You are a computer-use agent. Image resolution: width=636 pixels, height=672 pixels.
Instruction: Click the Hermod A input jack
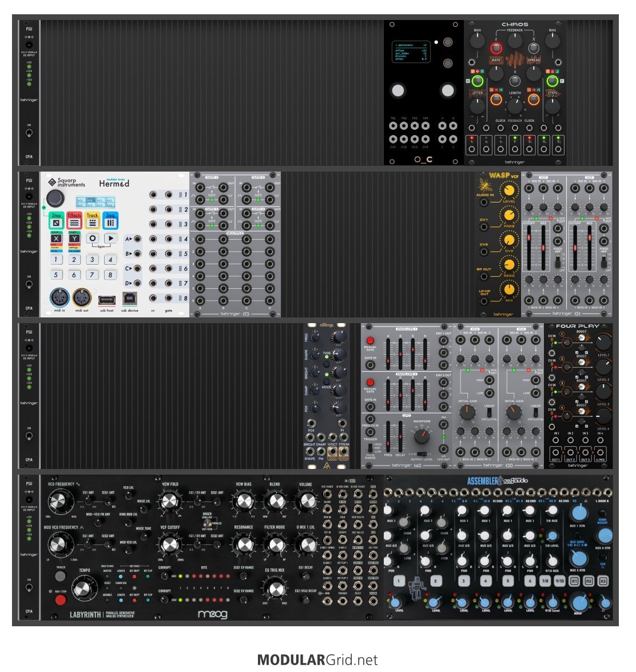(138, 239)
